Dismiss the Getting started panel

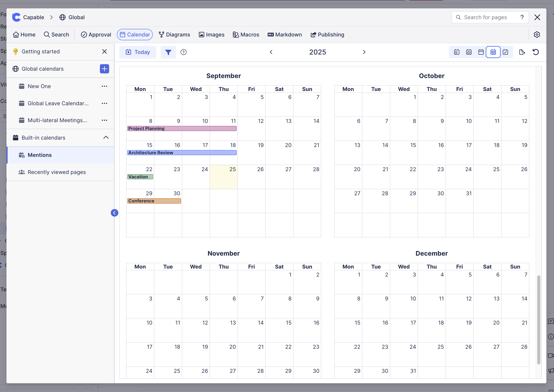pos(104,51)
